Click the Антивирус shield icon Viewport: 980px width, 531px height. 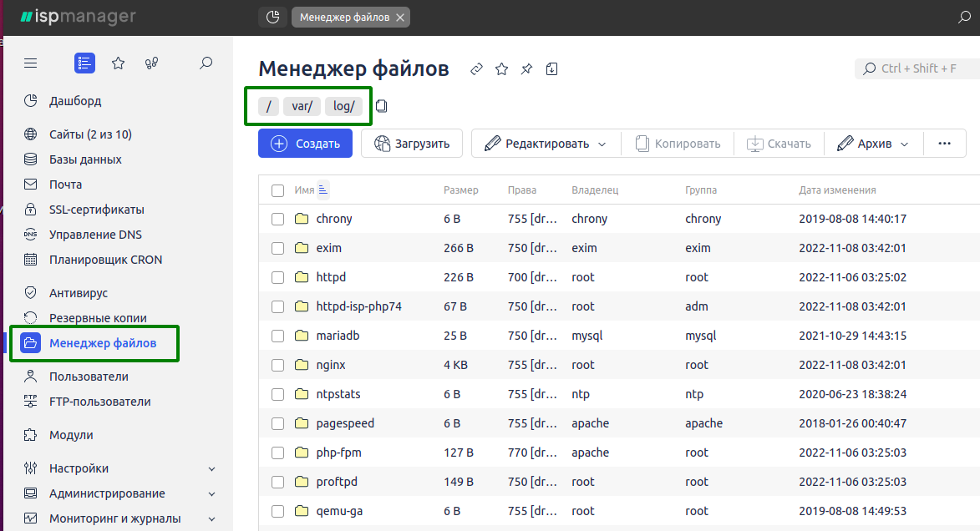[x=30, y=292]
